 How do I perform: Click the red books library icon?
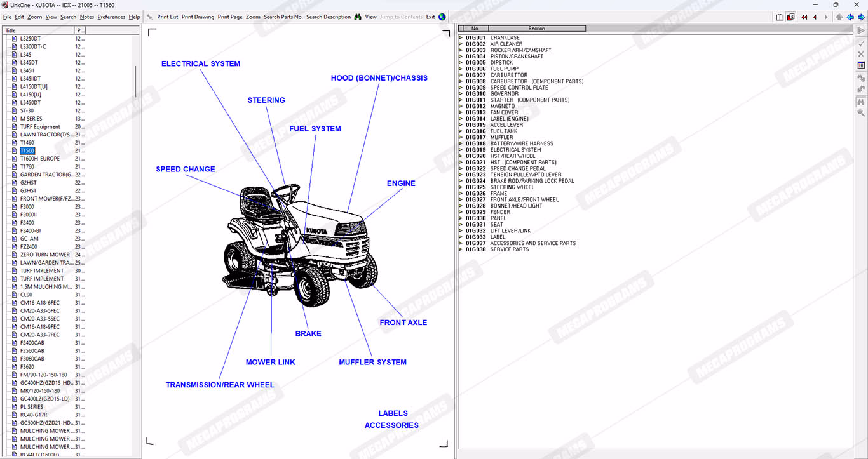point(790,17)
